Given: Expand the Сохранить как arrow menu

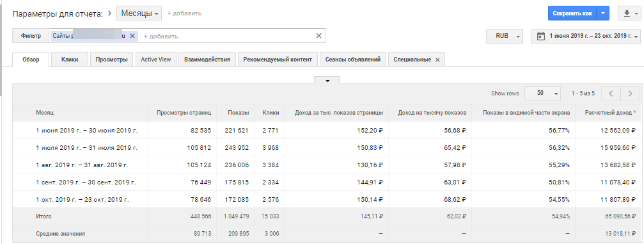Looking at the screenshot, I should click(x=602, y=13).
